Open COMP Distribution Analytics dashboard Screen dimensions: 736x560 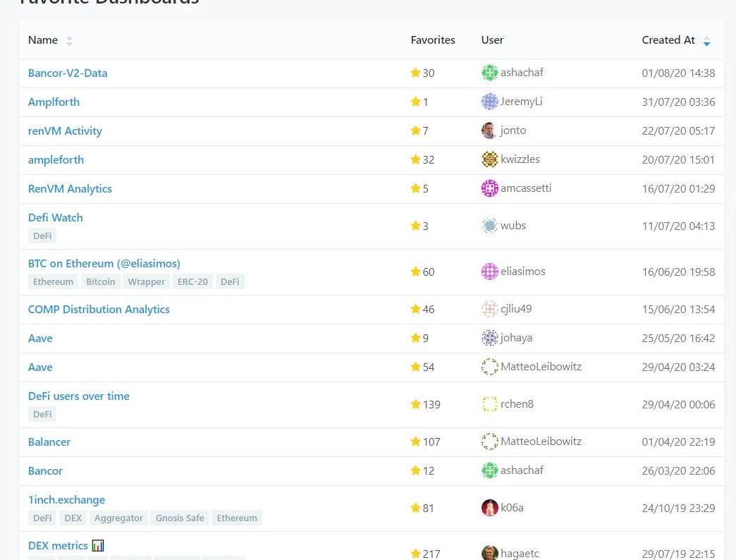pos(99,309)
